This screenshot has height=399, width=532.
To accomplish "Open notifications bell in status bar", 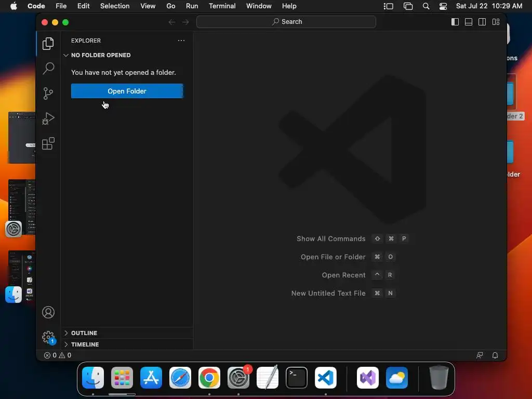I will pos(495,355).
